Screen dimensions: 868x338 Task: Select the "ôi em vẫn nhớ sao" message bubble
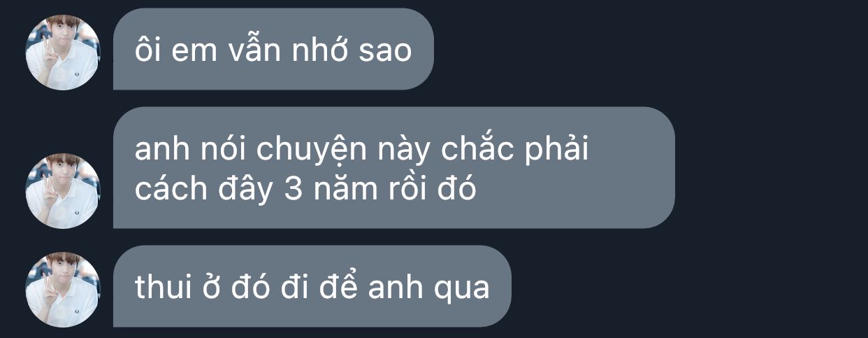[273, 49]
